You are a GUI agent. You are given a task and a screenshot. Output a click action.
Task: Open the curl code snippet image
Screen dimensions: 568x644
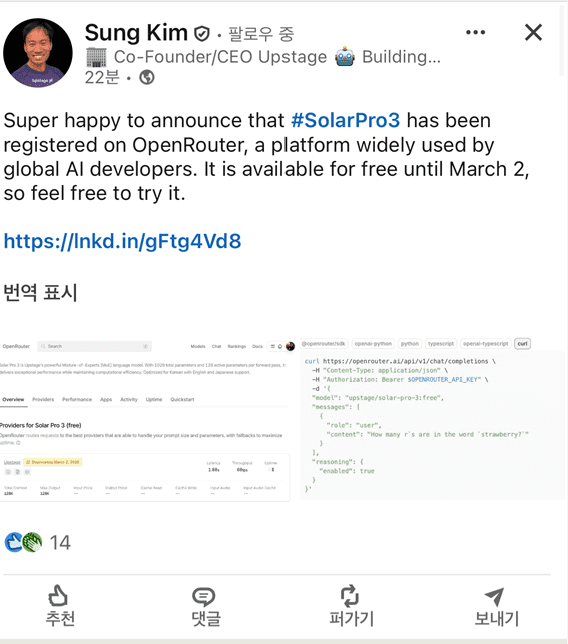point(432,419)
